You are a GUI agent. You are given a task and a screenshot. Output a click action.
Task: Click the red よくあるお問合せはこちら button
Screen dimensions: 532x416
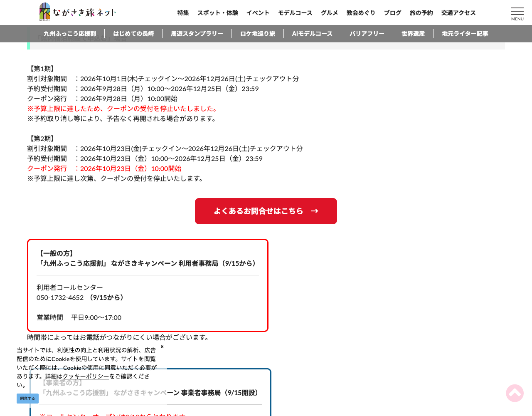click(266, 211)
